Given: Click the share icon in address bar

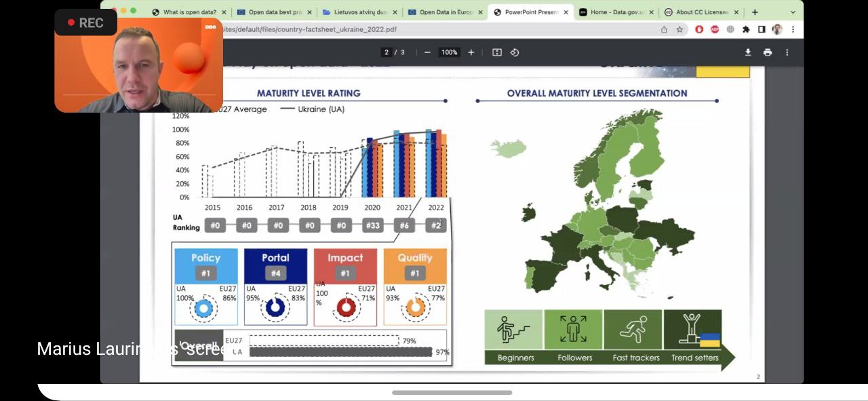Looking at the screenshot, I should 664,29.
